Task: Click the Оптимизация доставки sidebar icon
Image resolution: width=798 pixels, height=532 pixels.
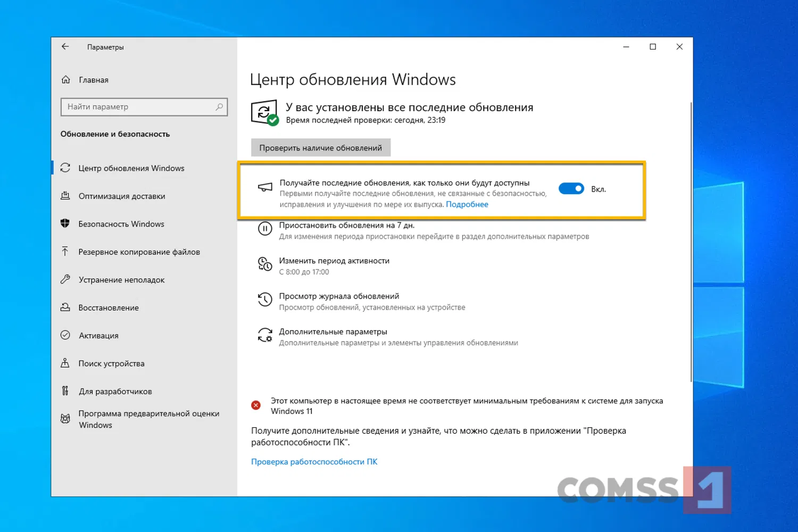Action: (65, 196)
